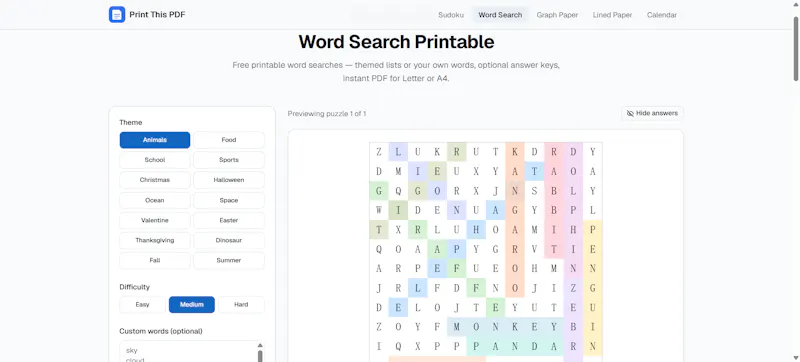This screenshot has width=800, height=362.
Task: Set difficulty to Medium
Action: click(192, 304)
